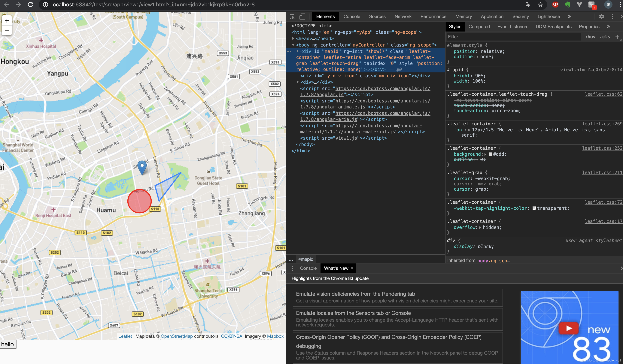Expand the head element node
623x364 pixels.
293,38
